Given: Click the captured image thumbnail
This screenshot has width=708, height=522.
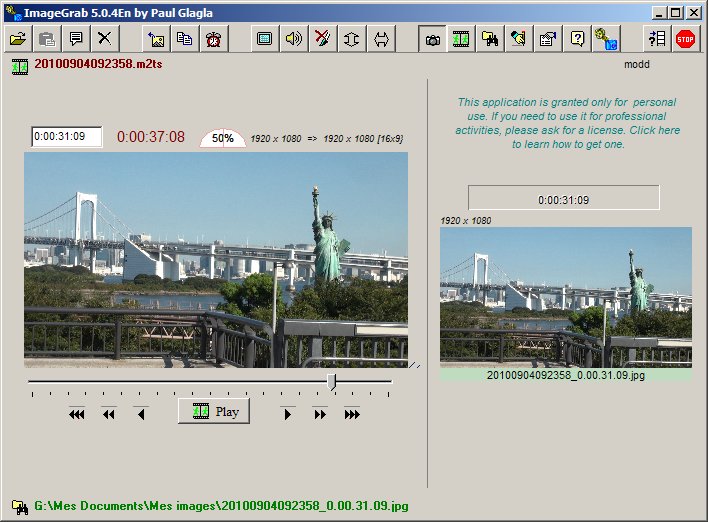Looking at the screenshot, I should coord(566,298).
